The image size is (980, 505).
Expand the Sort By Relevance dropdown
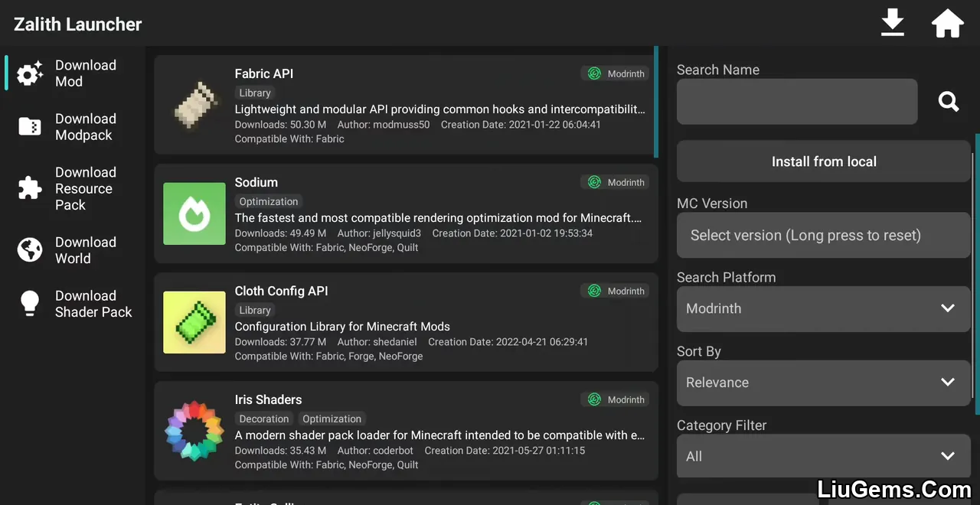[824, 383]
